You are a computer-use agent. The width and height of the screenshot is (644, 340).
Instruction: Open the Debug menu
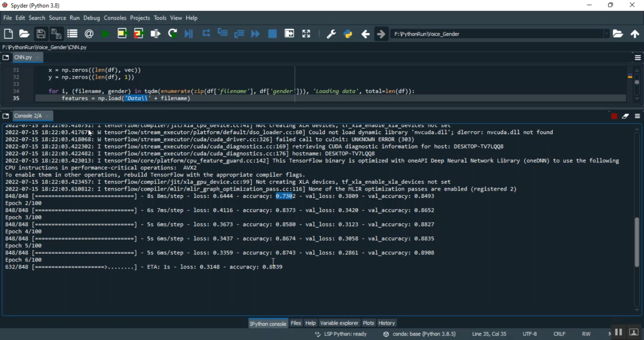(x=91, y=18)
